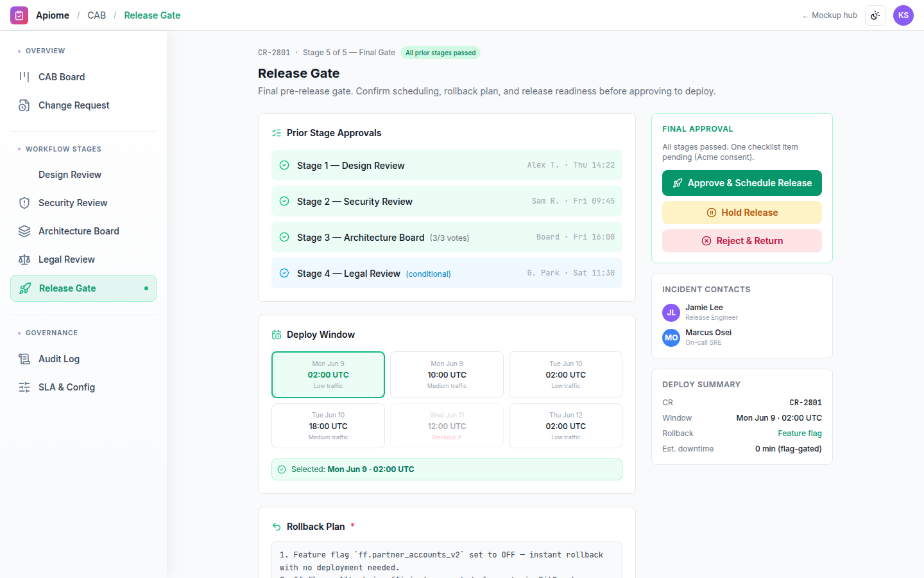Screen dimensions: 924x578
Task: Click the Apiome clipboard logo icon
Action: (x=19, y=15)
